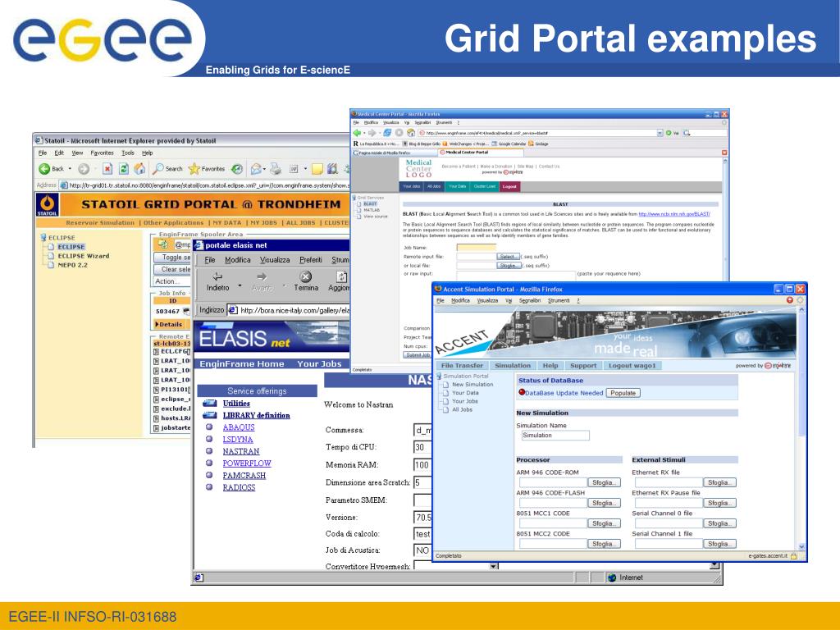840x630 pixels.
Task: Click the Home icon in Statoil IE toolbar
Action: click(x=139, y=169)
